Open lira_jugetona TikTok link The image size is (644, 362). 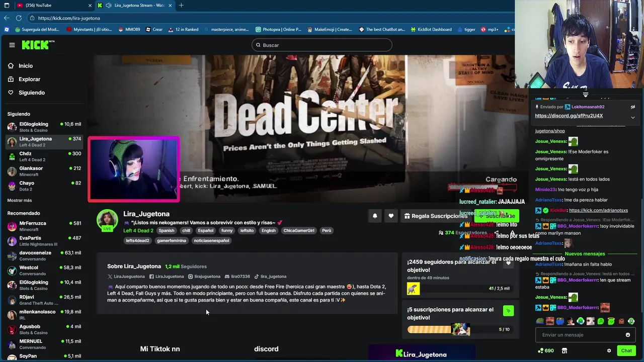(x=270, y=277)
